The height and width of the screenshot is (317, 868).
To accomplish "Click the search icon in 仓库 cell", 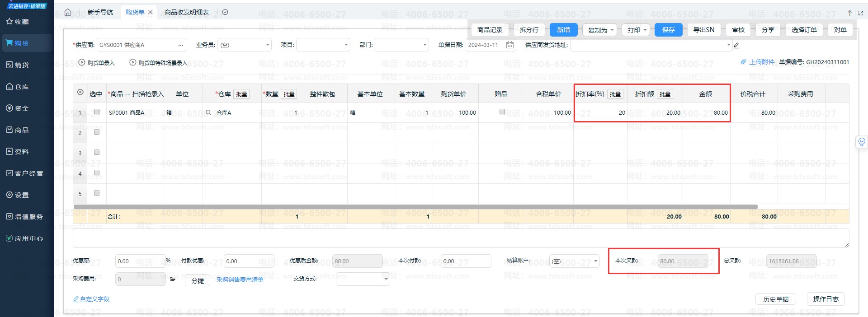I will pos(208,112).
